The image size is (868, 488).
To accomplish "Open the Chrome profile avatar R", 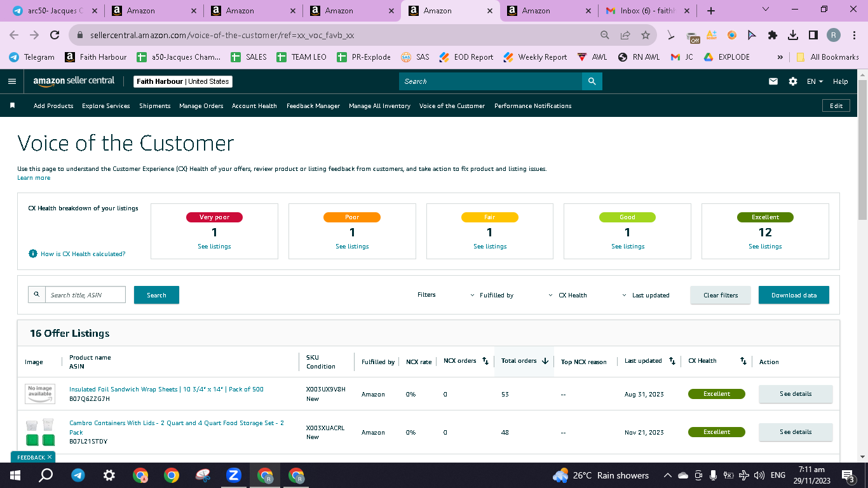I will [x=834, y=36].
